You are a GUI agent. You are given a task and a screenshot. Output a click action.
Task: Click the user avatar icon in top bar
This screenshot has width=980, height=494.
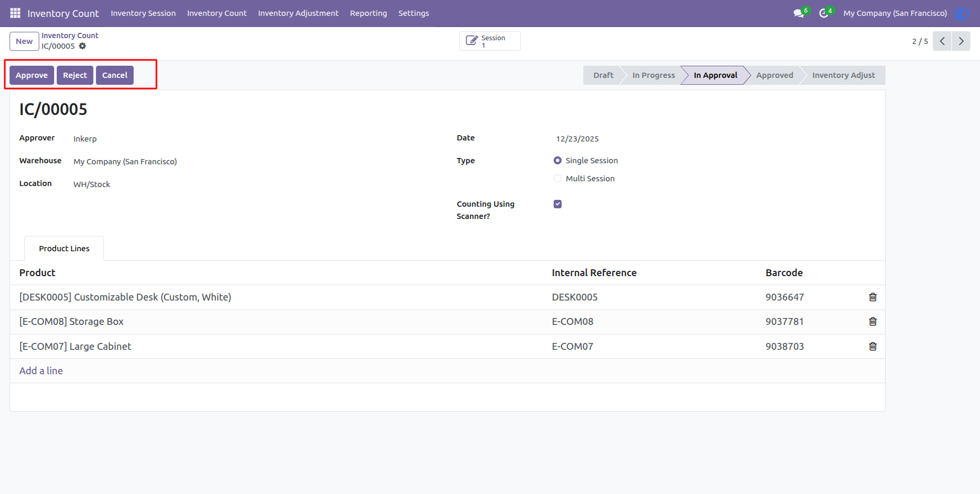click(961, 13)
